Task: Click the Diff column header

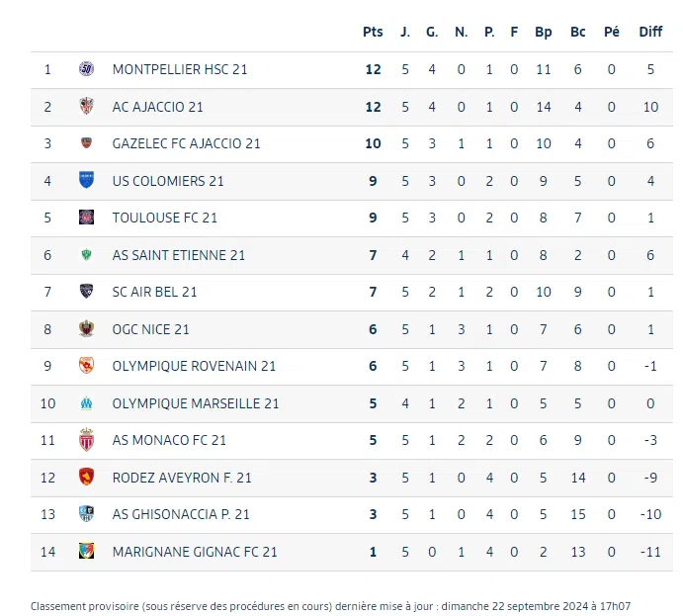Action: [x=650, y=32]
